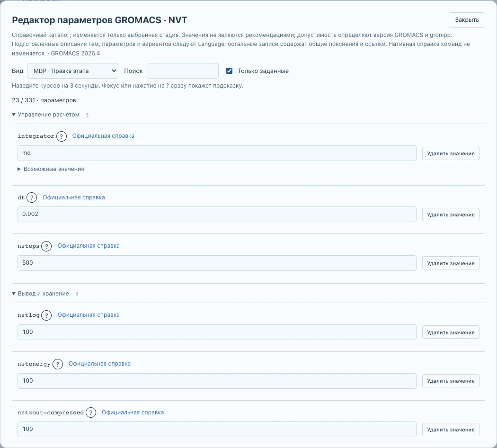Click help icon beside nstxout-compressed
Viewport: 497px width, 448px height.
click(91, 412)
